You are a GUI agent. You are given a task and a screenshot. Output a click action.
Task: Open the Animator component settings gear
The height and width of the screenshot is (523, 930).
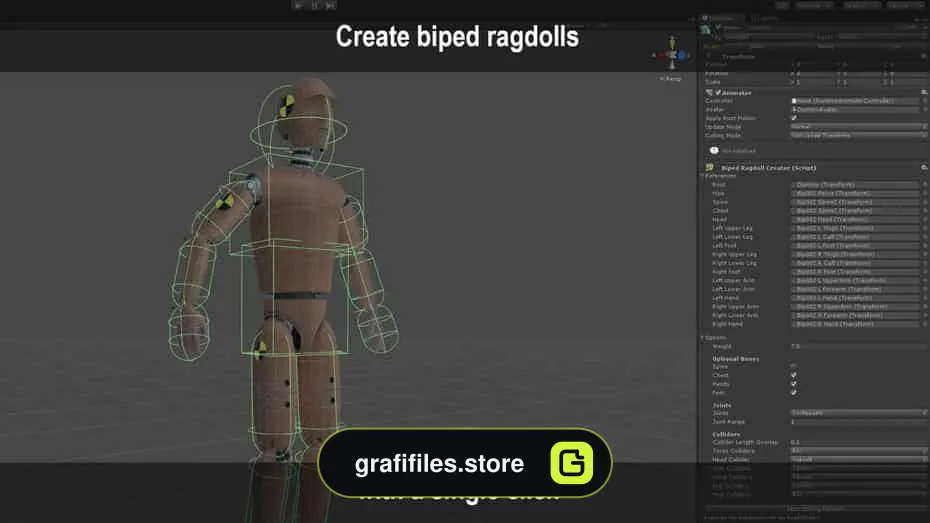tap(924, 93)
